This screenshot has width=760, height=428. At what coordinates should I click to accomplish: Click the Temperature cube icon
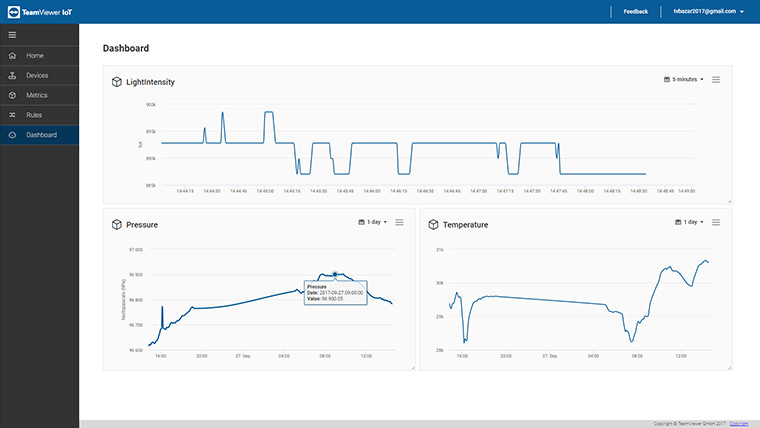coord(434,225)
